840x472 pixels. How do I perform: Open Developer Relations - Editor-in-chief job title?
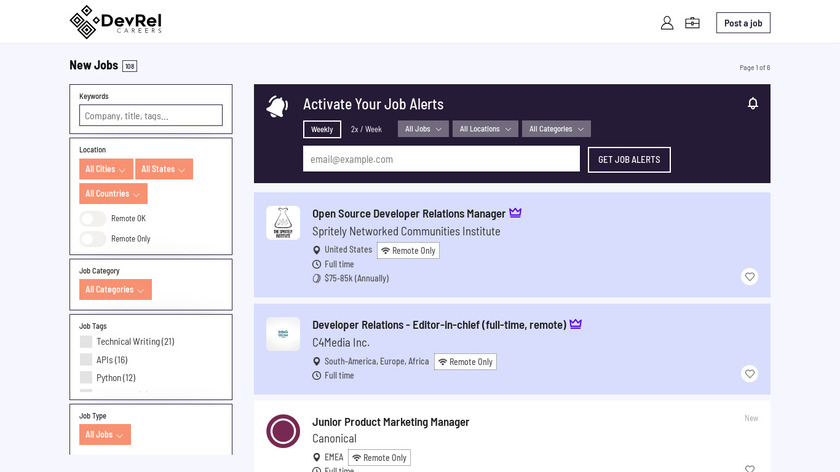coord(439,325)
